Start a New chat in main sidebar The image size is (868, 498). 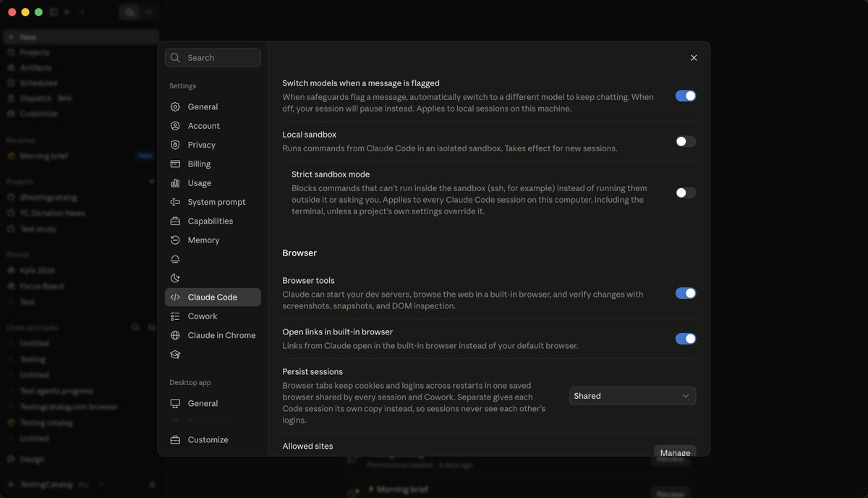click(x=81, y=37)
